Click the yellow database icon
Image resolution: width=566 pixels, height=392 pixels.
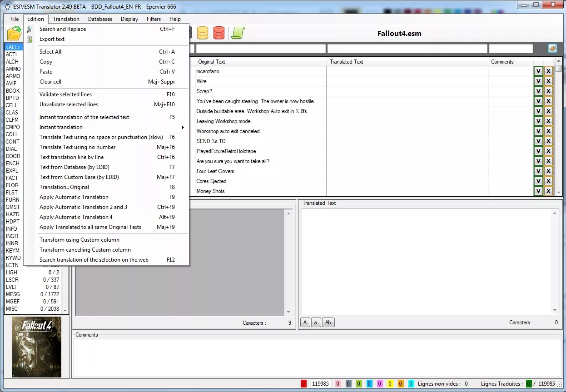[203, 33]
